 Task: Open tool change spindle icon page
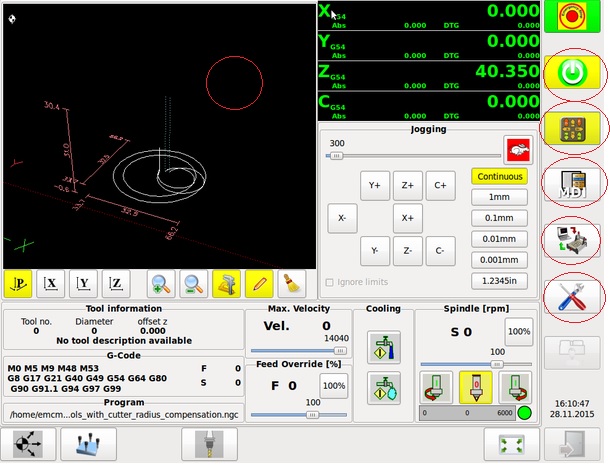pyautogui.click(x=209, y=444)
